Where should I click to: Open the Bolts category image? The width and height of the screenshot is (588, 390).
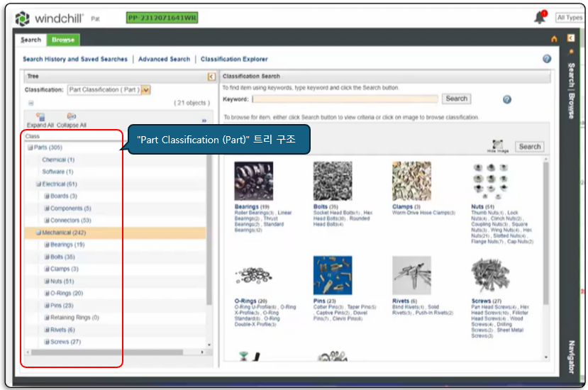333,181
